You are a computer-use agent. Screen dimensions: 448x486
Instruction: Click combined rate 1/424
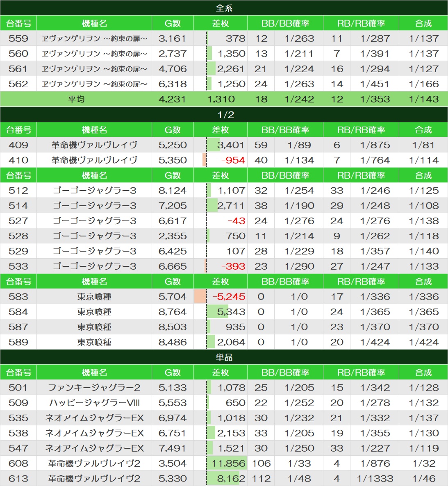[423, 342]
